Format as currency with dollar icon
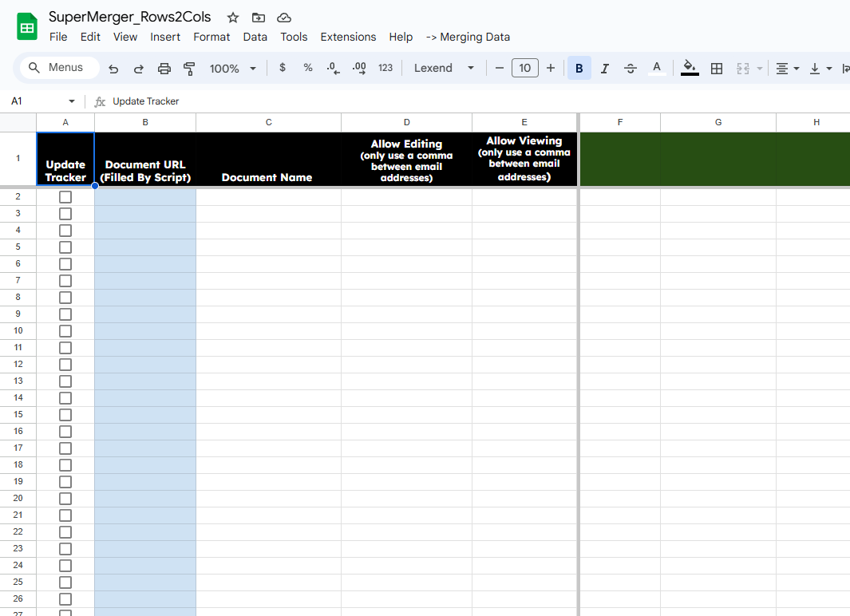Image resolution: width=850 pixels, height=616 pixels. pos(283,68)
